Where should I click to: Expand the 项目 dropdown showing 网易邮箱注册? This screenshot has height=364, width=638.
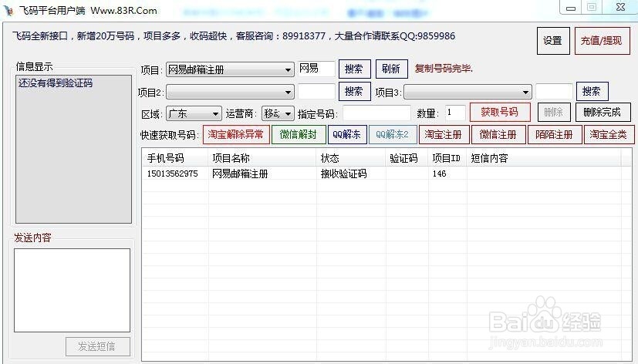230,70
